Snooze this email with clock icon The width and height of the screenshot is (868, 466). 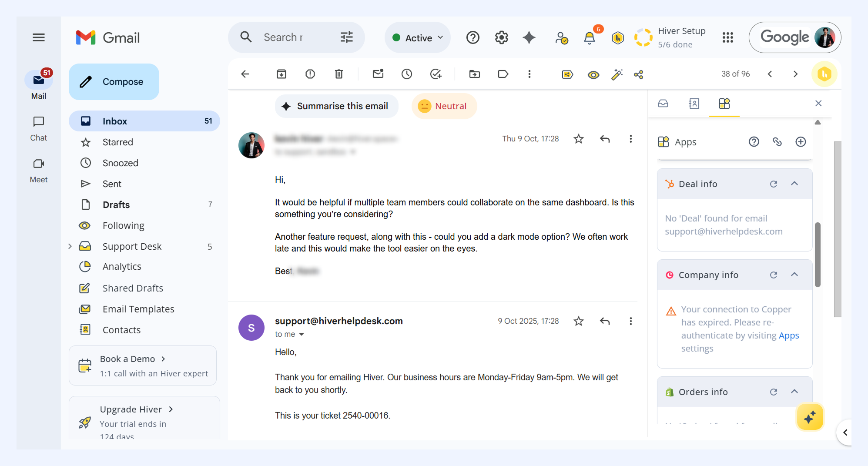pyautogui.click(x=407, y=74)
